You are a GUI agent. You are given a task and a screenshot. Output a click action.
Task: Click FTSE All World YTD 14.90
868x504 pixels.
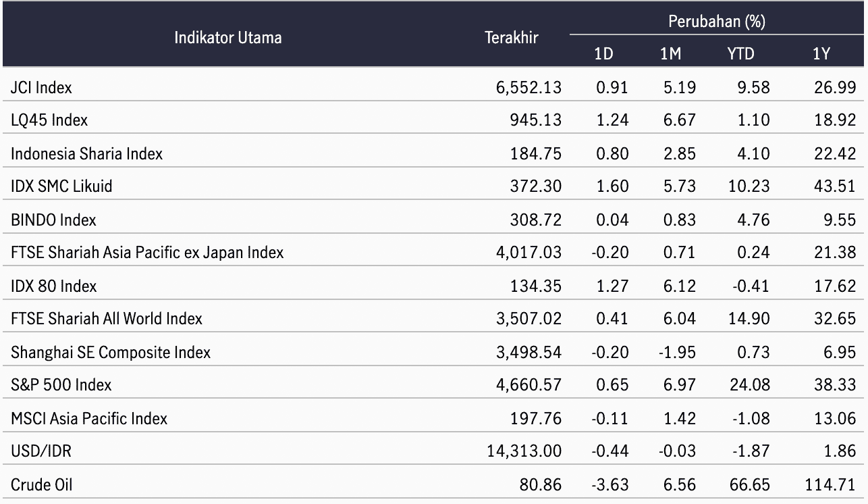751,318
